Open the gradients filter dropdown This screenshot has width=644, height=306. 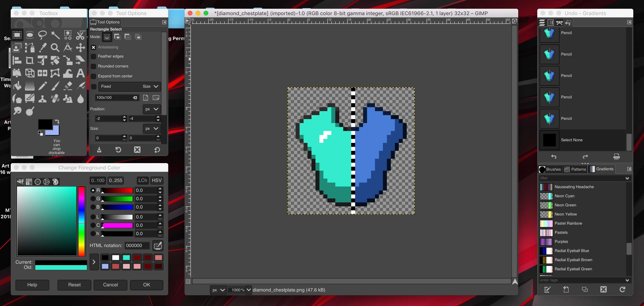pyautogui.click(x=627, y=178)
